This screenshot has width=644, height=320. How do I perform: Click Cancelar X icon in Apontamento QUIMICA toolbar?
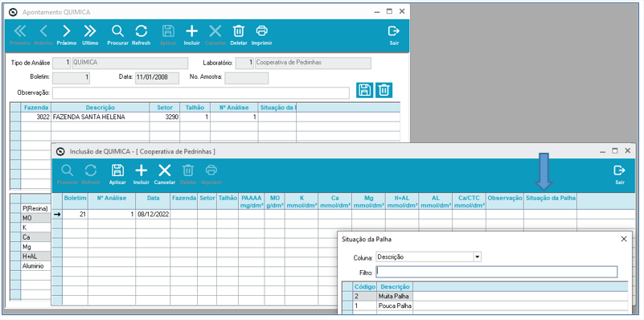coord(215,35)
